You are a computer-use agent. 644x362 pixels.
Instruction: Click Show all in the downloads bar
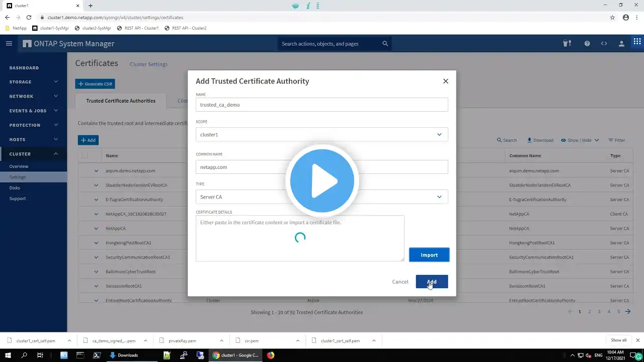[619, 340]
